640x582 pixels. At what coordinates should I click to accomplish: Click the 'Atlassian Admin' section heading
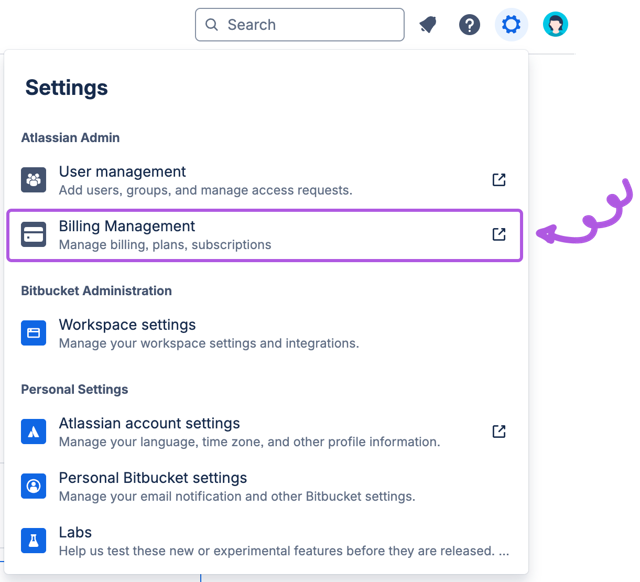(x=70, y=138)
